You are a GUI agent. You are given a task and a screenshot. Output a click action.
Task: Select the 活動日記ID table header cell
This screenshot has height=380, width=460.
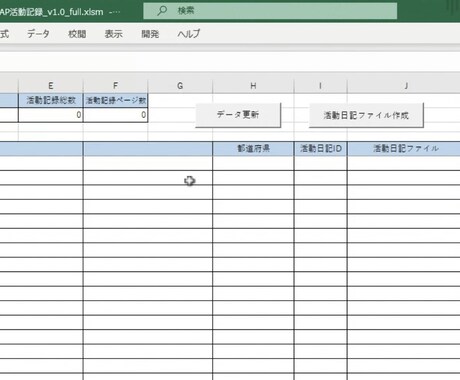[320, 148]
